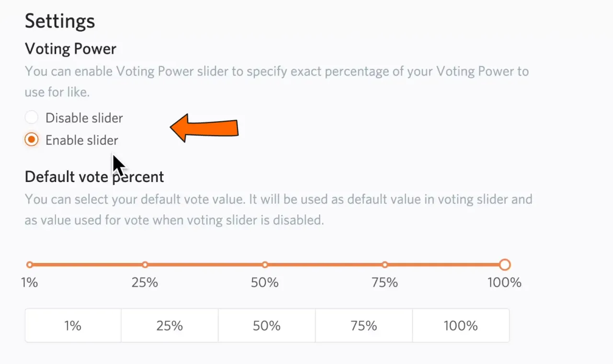Screen dimensions: 613x364
Task: Click the slider handle at 100%
Action: point(505,265)
